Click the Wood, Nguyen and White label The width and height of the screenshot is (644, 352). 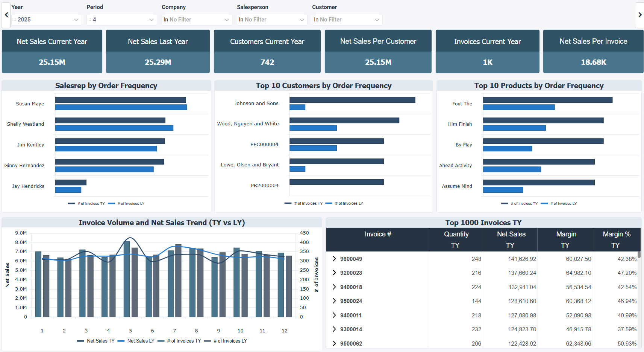click(x=248, y=123)
